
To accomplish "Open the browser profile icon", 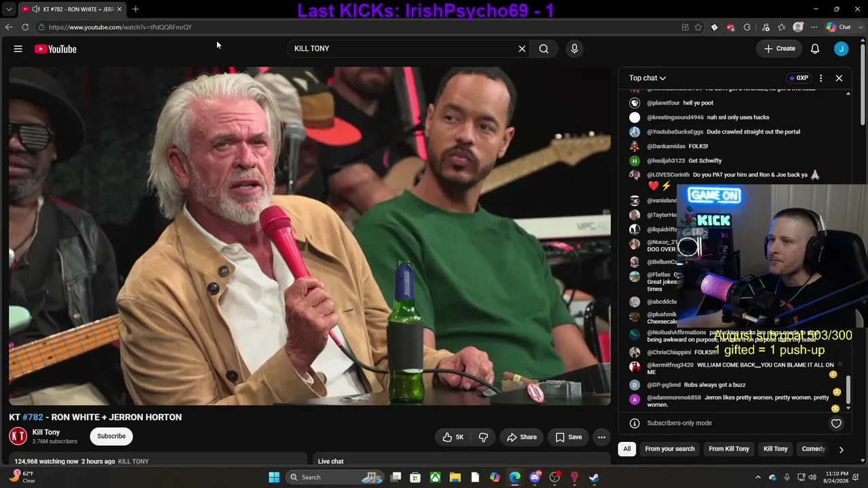I will point(798,27).
